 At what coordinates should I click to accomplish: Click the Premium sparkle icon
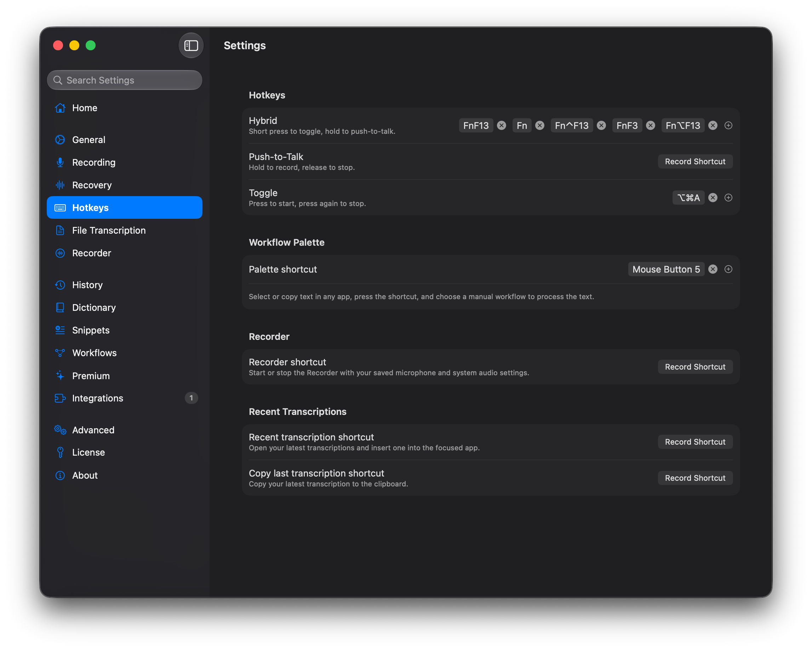pyautogui.click(x=60, y=376)
